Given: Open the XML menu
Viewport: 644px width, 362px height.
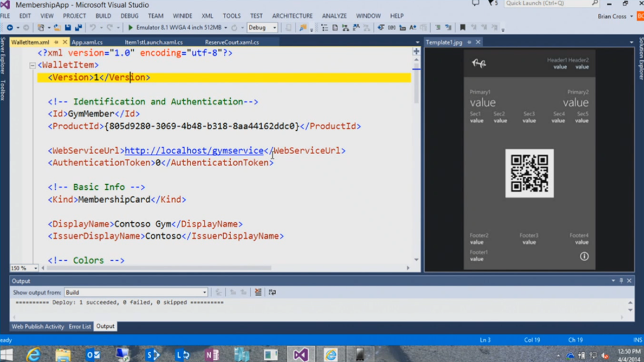Looking at the screenshot, I should [x=208, y=16].
